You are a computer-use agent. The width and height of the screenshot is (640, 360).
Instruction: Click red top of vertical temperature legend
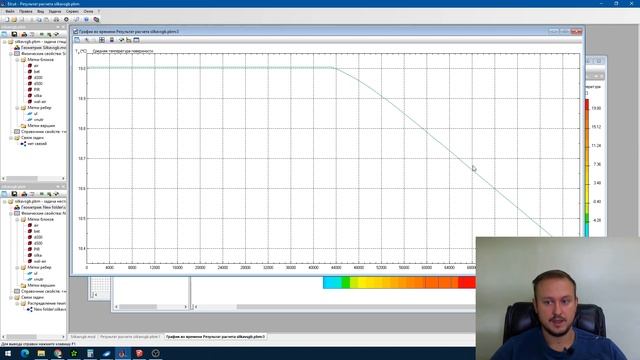[587, 104]
